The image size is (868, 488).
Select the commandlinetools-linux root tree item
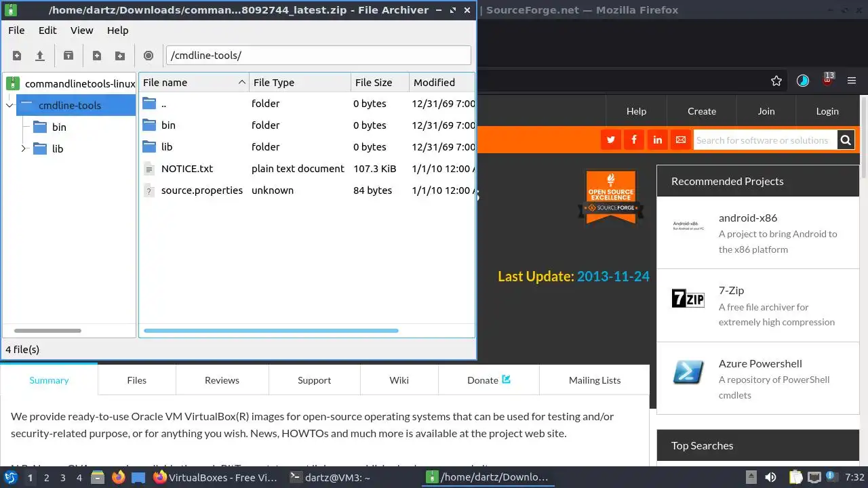click(71, 84)
